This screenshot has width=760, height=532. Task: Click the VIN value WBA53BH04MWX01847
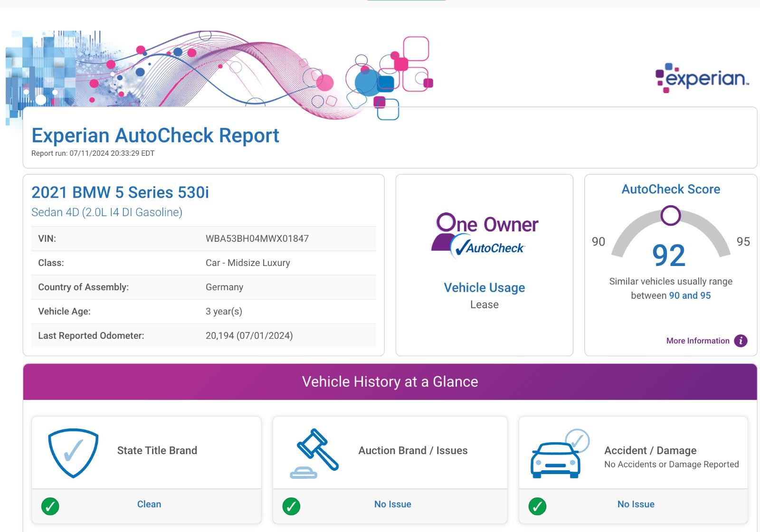[257, 238]
